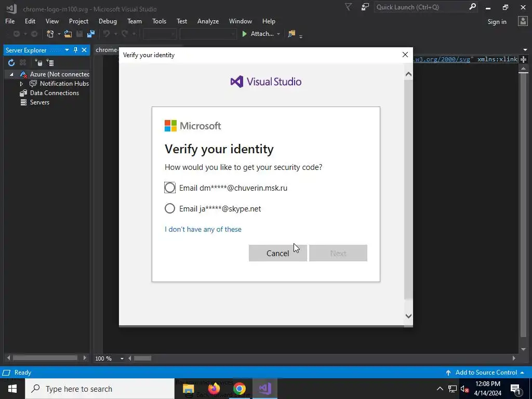
Task: Open the Windows Start menu
Action: tap(12, 389)
